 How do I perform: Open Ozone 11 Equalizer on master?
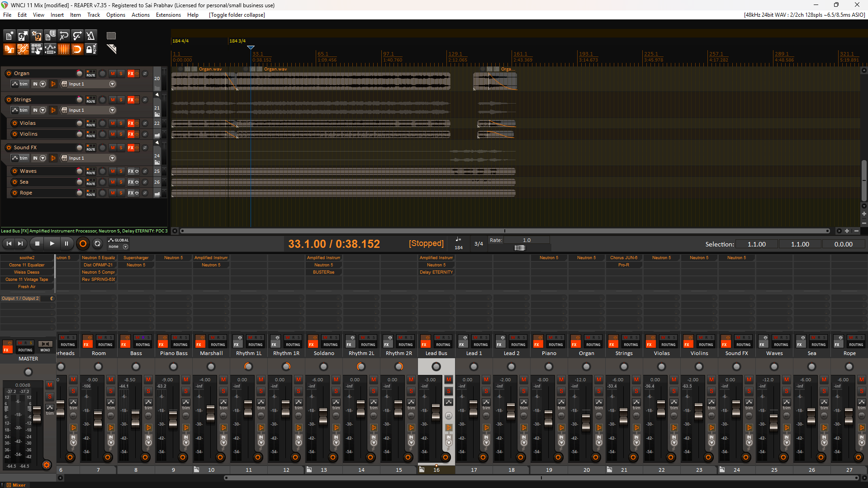(x=27, y=265)
